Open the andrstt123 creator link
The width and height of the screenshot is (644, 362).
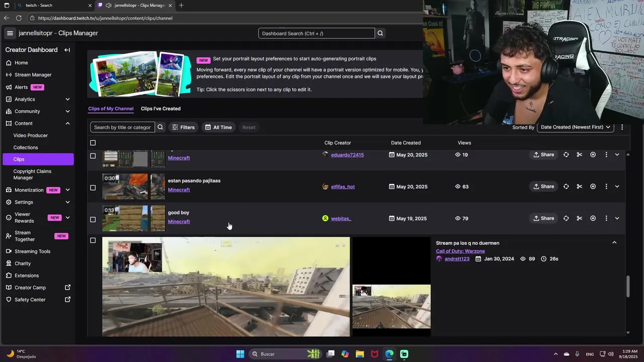point(457,259)
